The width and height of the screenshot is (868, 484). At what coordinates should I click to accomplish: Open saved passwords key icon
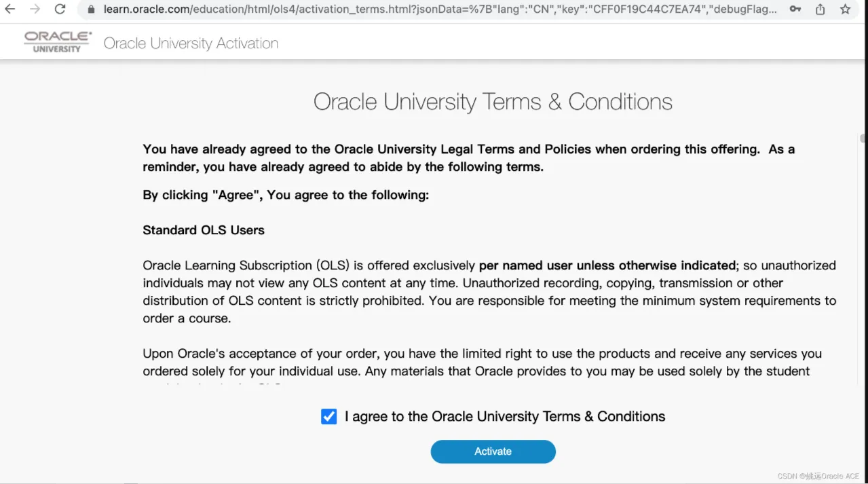point(795,10)
